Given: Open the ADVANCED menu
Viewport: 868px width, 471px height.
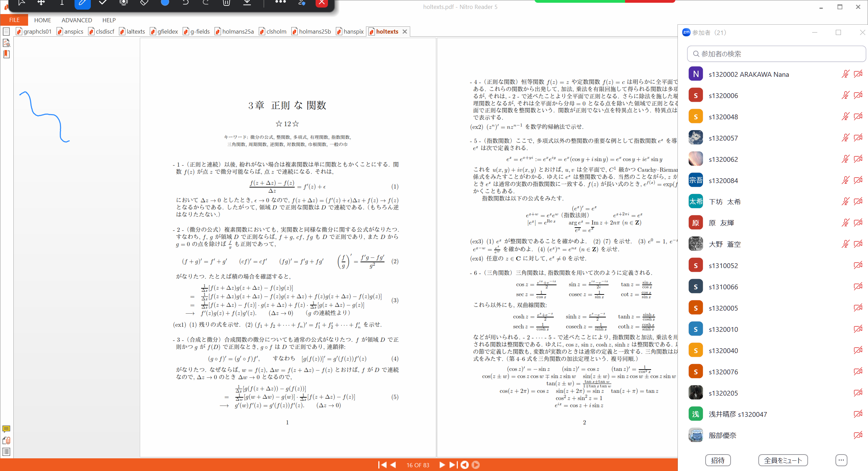Looking at the screenshot, I should (76, 20).
